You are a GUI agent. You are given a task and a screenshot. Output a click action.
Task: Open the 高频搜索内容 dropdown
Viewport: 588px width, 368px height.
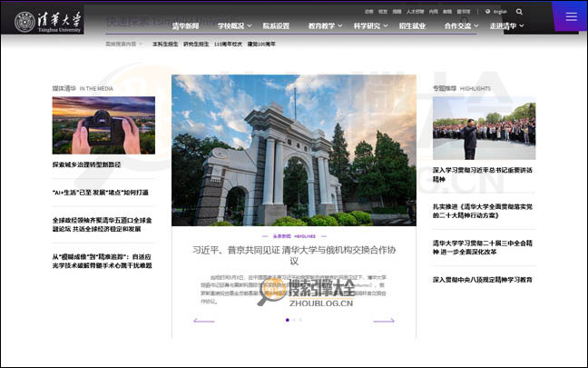pos(124,44)
